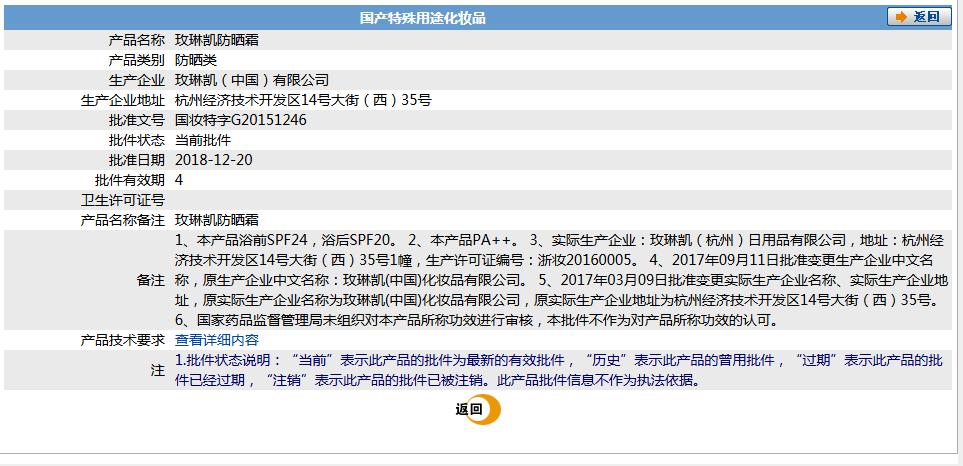This screenshot has width=963, height=466.
Task: Click the 产品技术要求 field label
Action: point(123,340)
